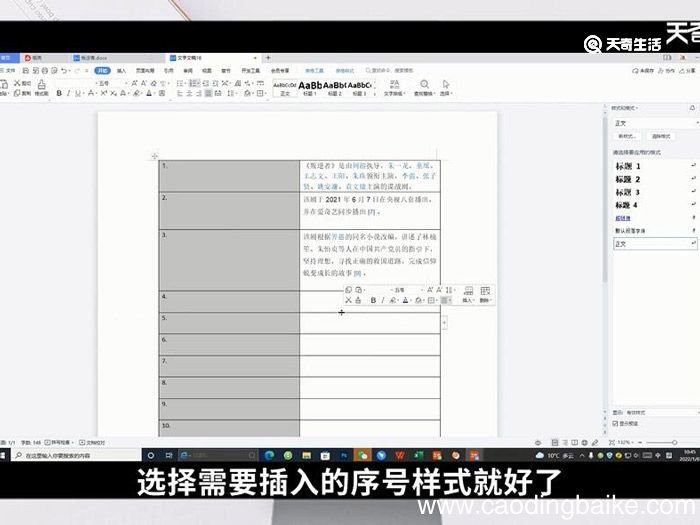The image size is (700, 525).
Task: Click the numbered list icon in the ribbon
Action: 193,83
